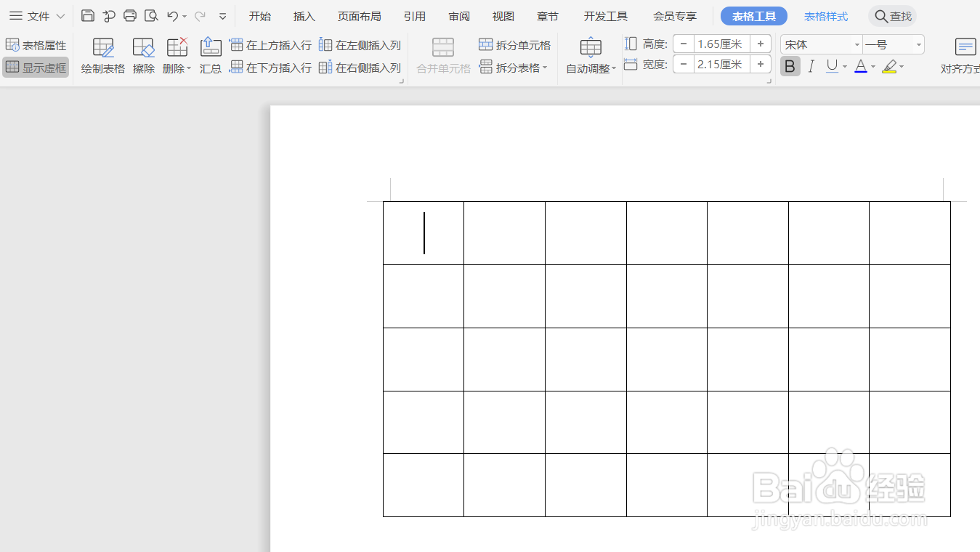Open the Table Style (表格样式) tab
The height and width of the screenshot is (552, 980).
pyautogui.click(x=826, y=16)
